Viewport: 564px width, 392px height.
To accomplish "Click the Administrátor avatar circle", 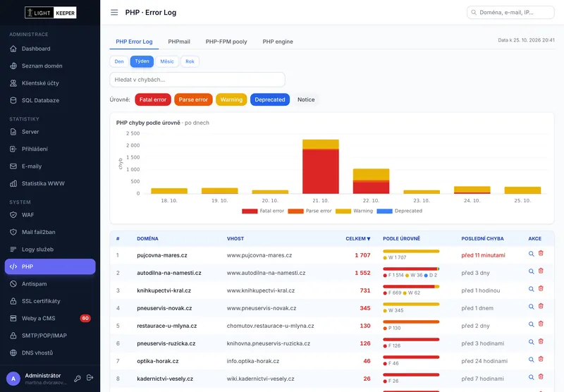I will [x=13, y=379].
